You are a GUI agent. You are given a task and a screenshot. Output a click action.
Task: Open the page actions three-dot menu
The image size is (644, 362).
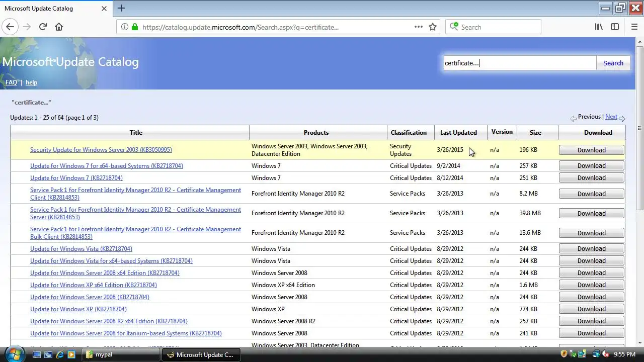point(418,27)
